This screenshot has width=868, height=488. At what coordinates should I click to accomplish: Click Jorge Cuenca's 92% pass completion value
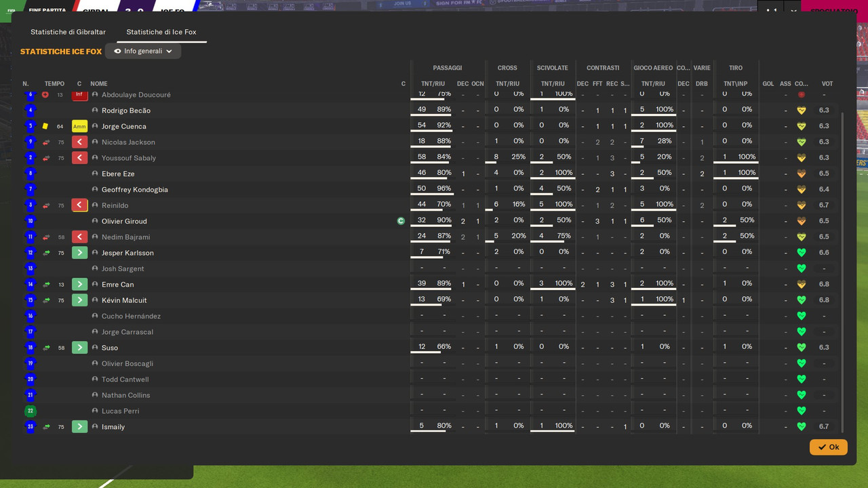pyautogui.click(x=444, y=125)
